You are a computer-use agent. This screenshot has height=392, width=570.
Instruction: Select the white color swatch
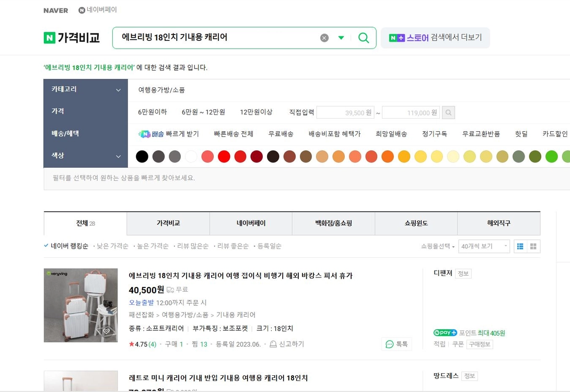[191, 156]
